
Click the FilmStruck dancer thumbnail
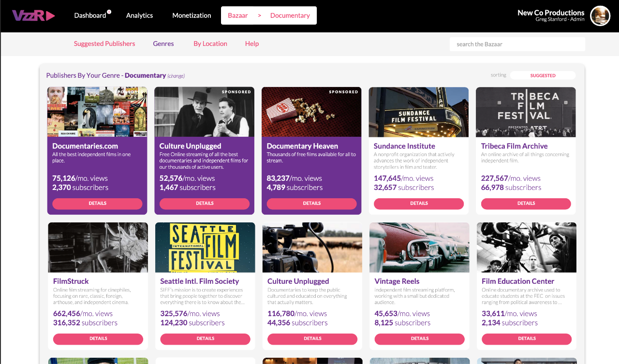tap(98, 247)
